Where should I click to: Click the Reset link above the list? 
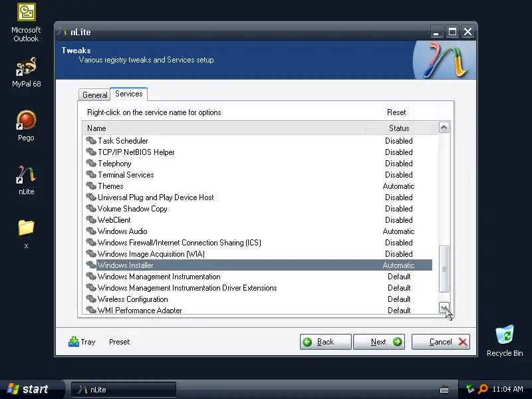[x=396, y=112]
